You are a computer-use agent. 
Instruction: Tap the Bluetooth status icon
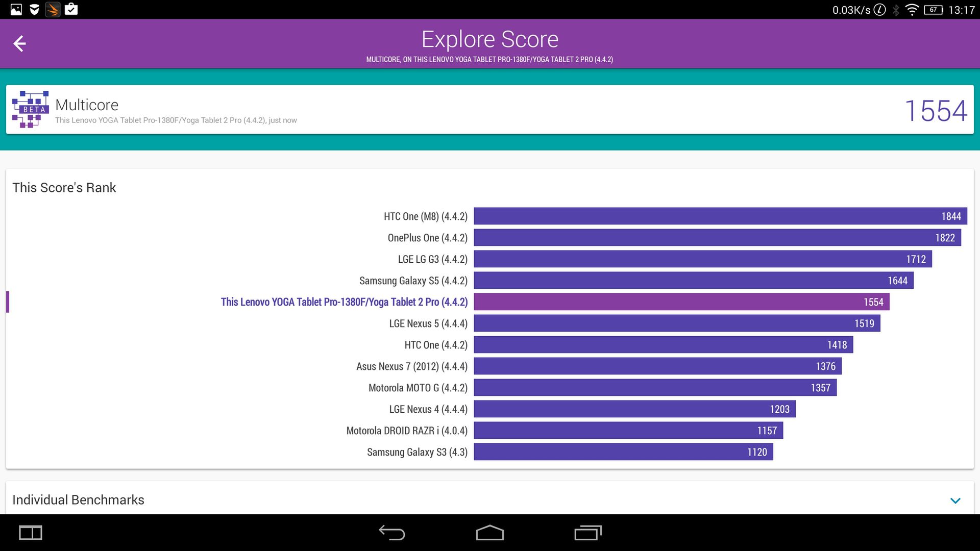896,10
